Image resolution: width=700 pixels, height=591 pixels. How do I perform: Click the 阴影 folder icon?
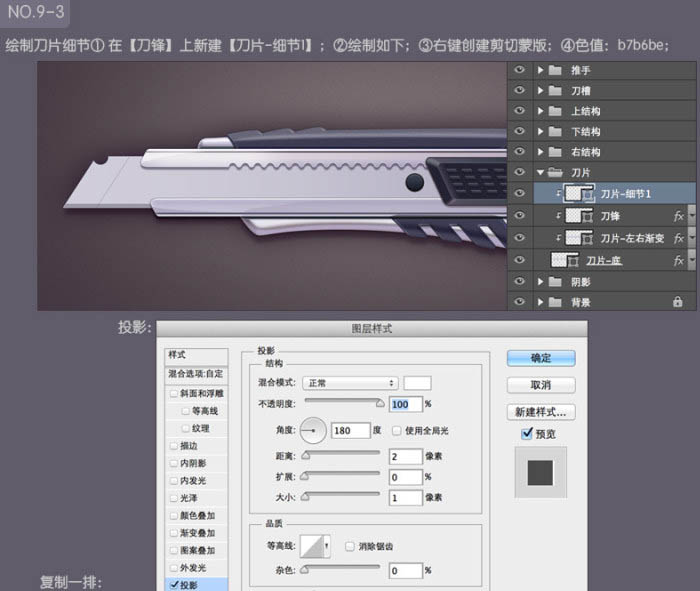(x=555, y=282)
